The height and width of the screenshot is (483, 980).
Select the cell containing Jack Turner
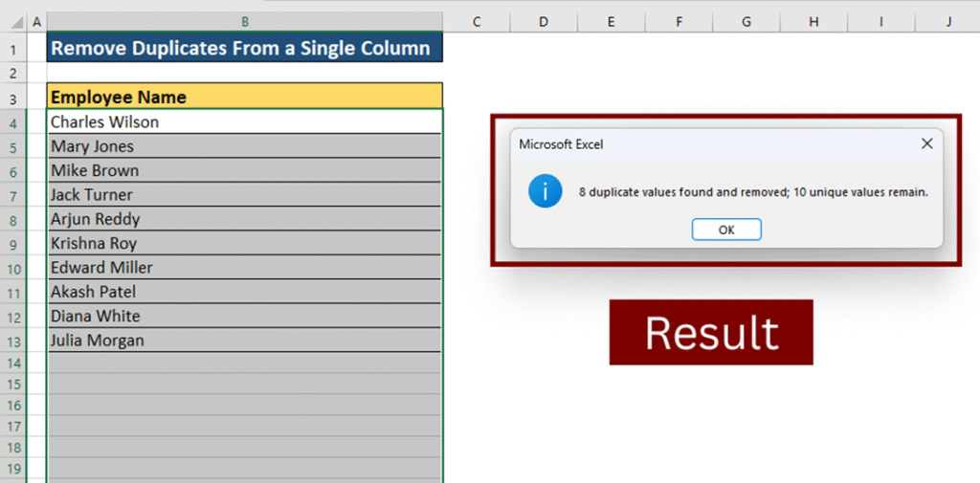click(245, 195)
